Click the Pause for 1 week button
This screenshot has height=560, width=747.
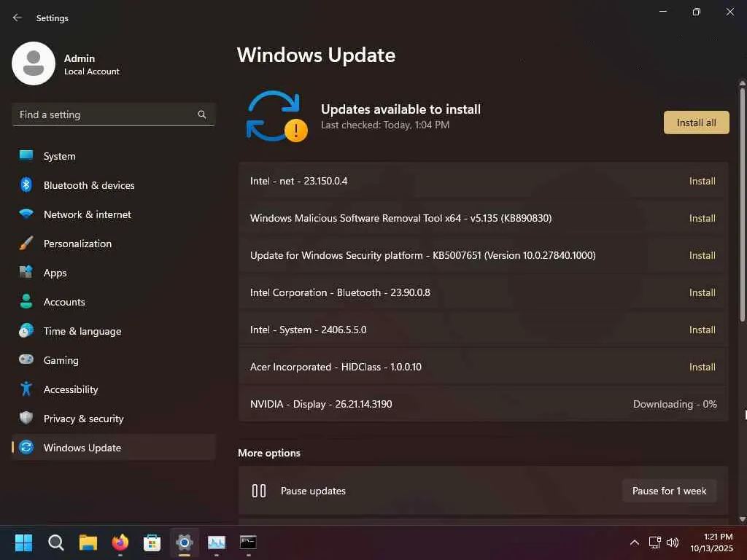pyautogui.click(x=669, y=491)
